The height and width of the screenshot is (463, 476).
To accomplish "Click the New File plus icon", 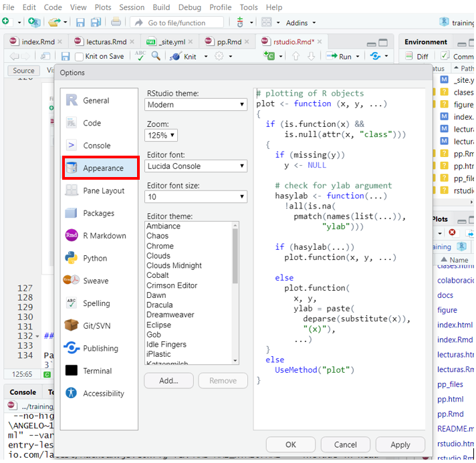I will click(5, 22).
